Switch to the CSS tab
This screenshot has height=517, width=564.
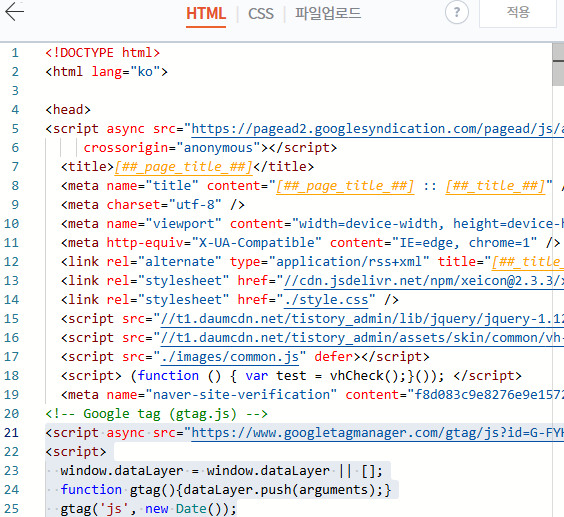click(x=261, y=14)
